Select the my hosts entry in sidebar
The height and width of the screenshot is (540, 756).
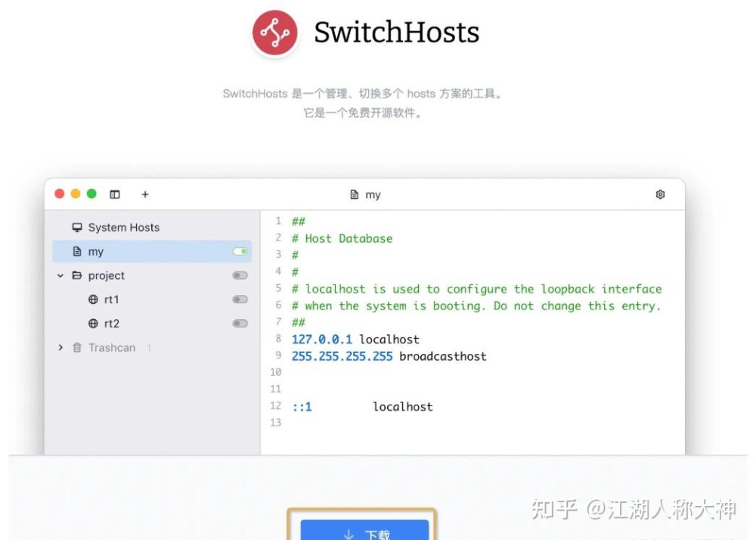click(x=96, y=252)
